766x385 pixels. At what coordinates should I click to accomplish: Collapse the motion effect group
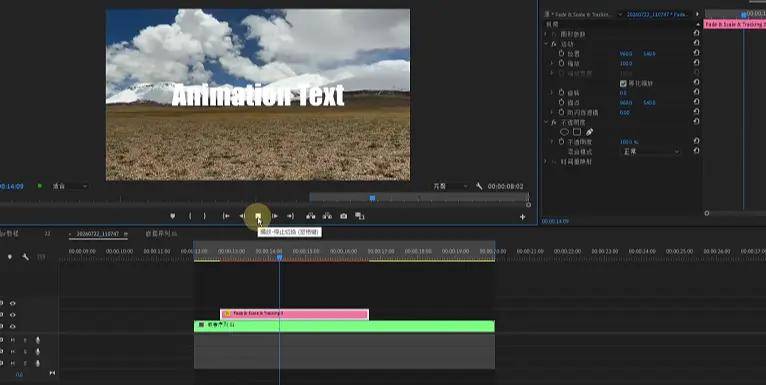tap(547, 43)
